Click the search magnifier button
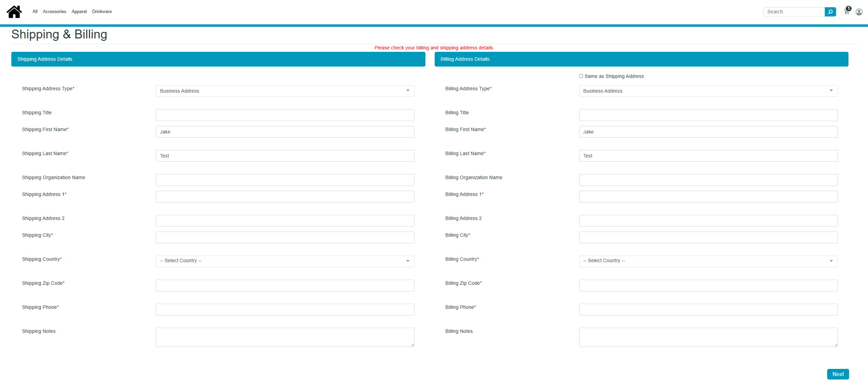Viewport: 868px width, 385px height. click(830, 12)
